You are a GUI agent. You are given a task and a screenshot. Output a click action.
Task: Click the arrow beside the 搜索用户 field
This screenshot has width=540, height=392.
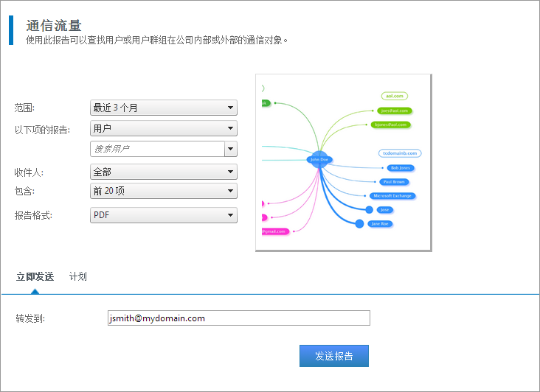click(231, 149)
